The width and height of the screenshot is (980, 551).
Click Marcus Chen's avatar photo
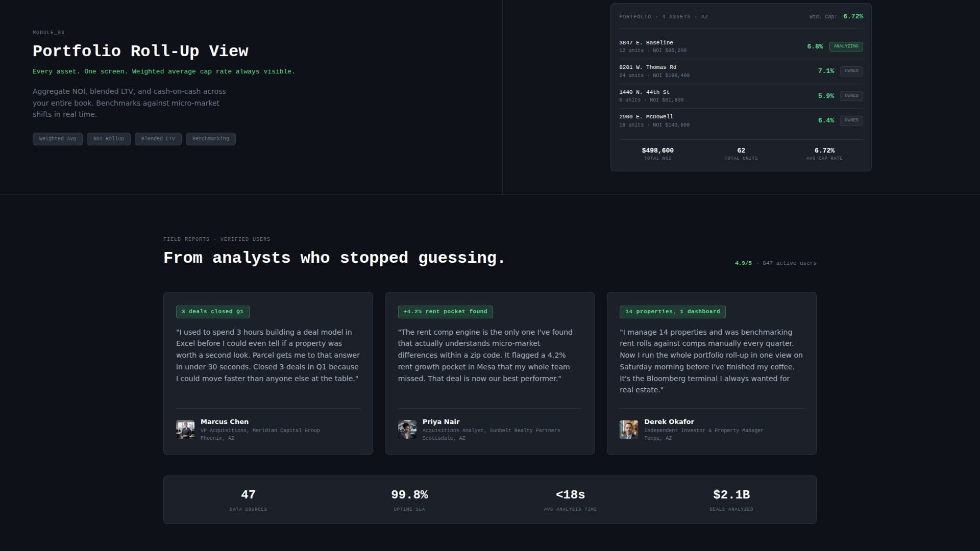tap(185, 430)
